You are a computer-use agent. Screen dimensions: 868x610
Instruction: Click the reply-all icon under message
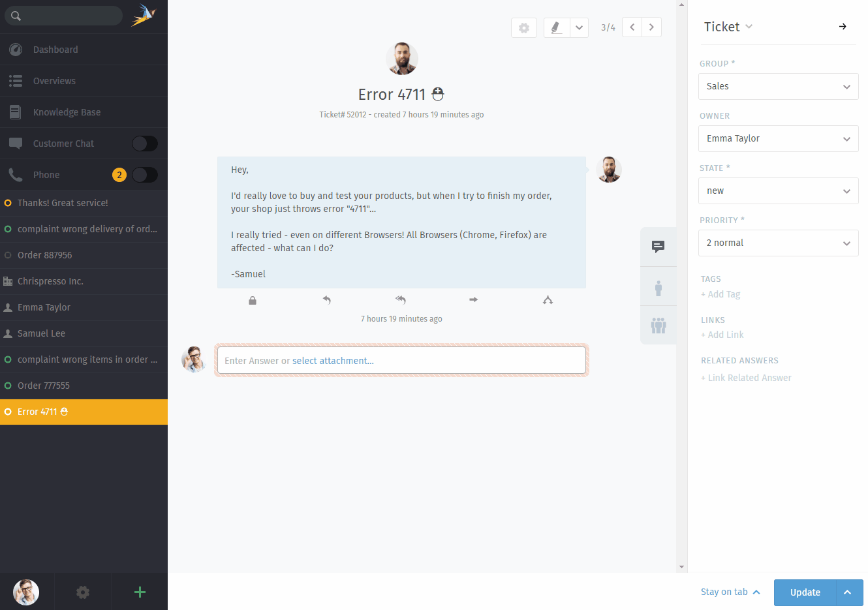pyautogui.click(x=401, y=300)
